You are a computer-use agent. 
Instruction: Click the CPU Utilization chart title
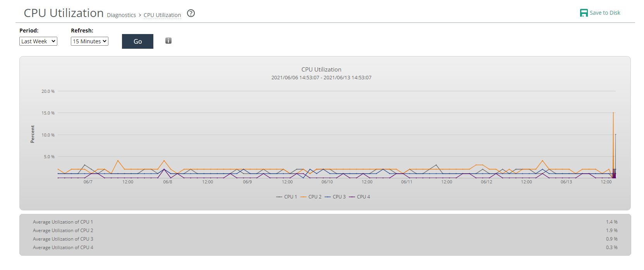[x=321, y=69]
